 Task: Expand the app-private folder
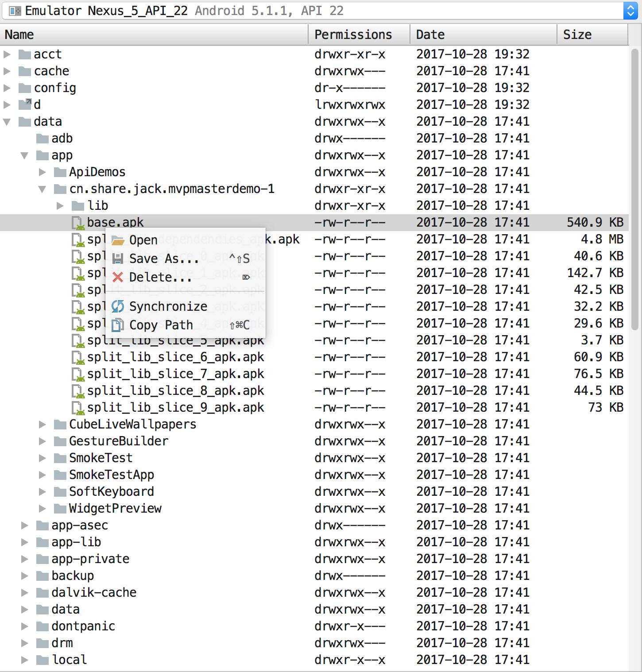[x=25, y=559]
